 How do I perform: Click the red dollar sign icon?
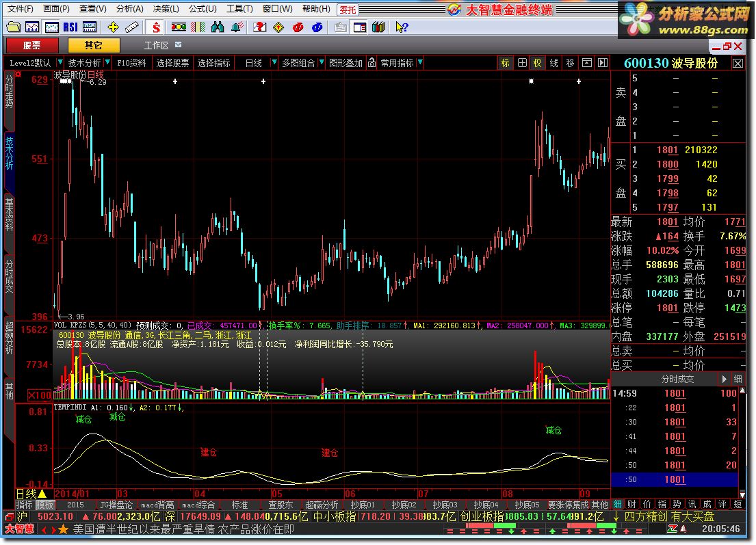155,27
